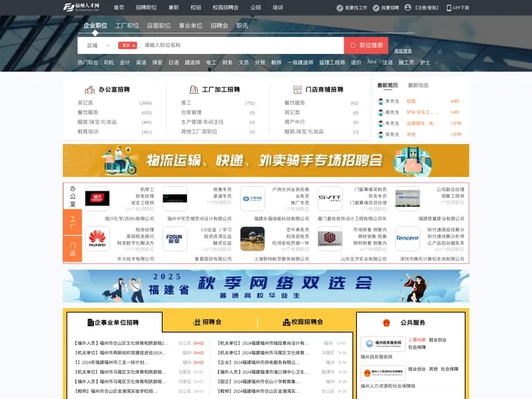Open the HUAWEI company logo
This screenshot has width=532, height=399.
tap(97, 239)
